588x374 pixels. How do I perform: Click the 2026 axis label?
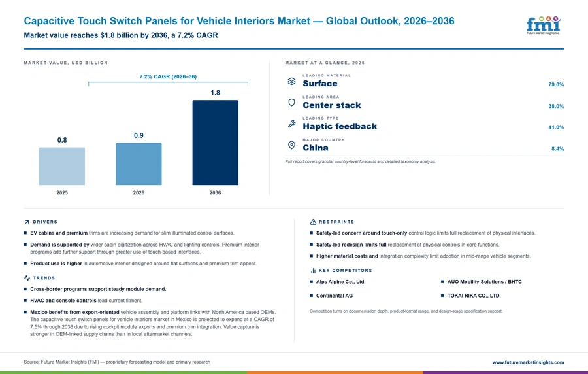coord(139,192)
